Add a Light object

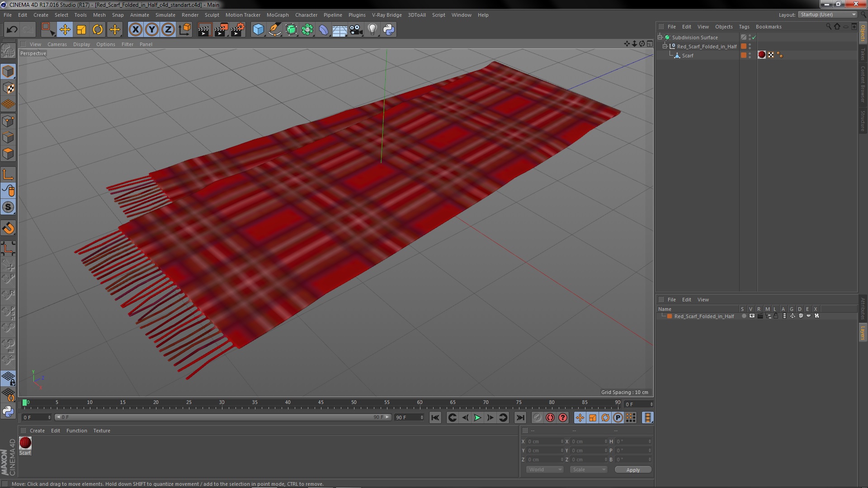tap(372, 30)
